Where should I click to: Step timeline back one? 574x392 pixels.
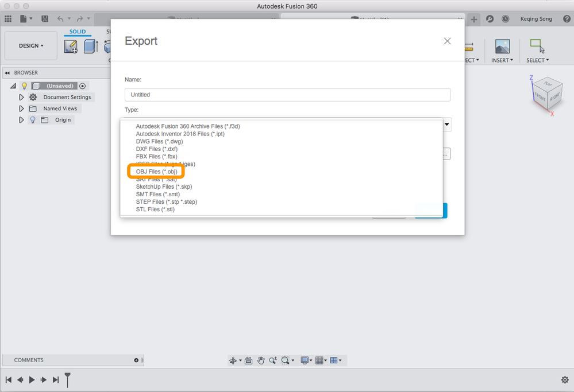(x=21, y=380)
